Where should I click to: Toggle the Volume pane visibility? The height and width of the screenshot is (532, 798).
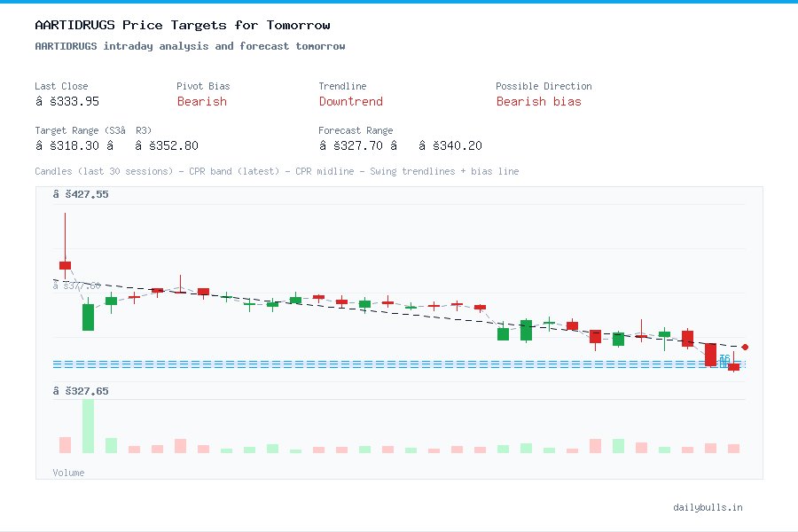68,473
